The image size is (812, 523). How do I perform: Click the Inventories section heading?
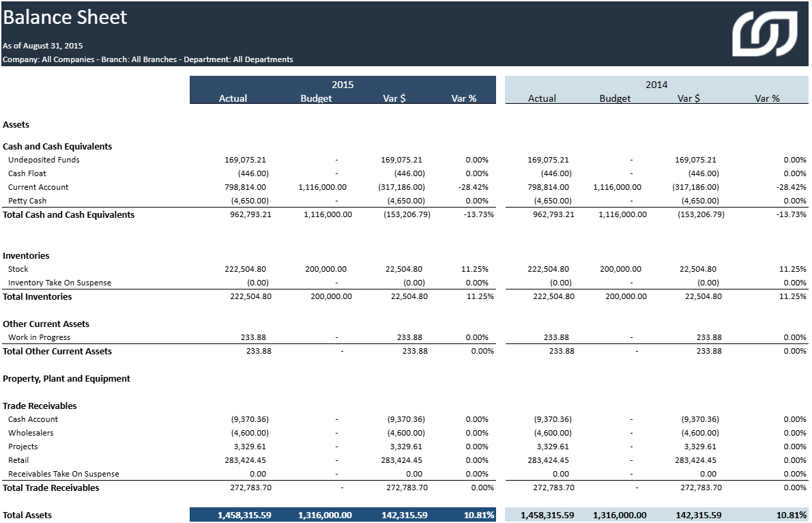click(26, 255)
